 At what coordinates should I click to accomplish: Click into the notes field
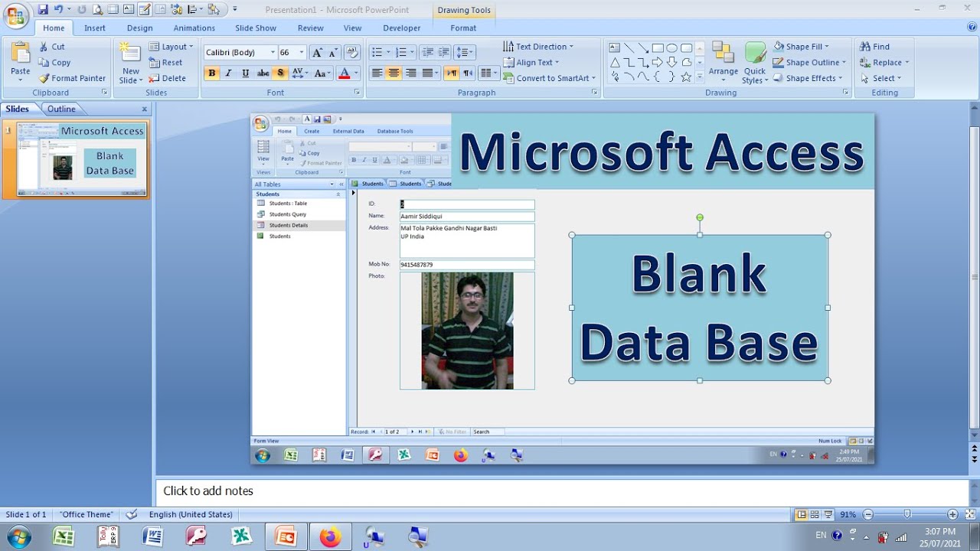click(563, 491)
